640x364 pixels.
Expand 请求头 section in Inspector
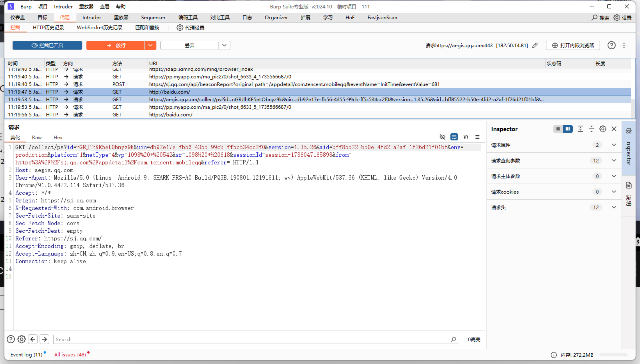tap(614, 207)
